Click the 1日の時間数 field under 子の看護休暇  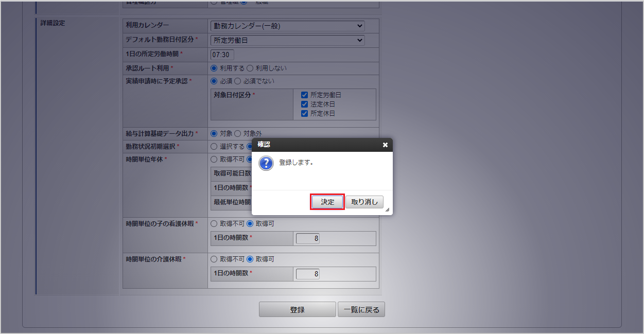(308, 238)
